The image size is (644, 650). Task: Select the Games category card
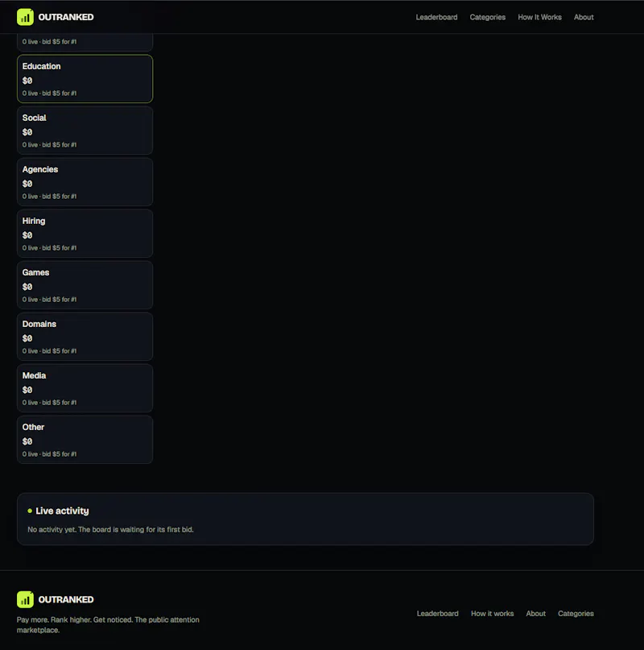[x=85, y=285]
